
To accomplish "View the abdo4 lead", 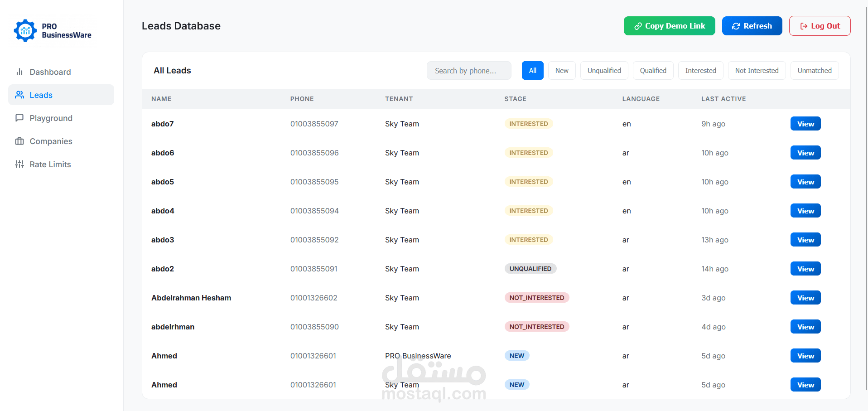I will [805, 211].
